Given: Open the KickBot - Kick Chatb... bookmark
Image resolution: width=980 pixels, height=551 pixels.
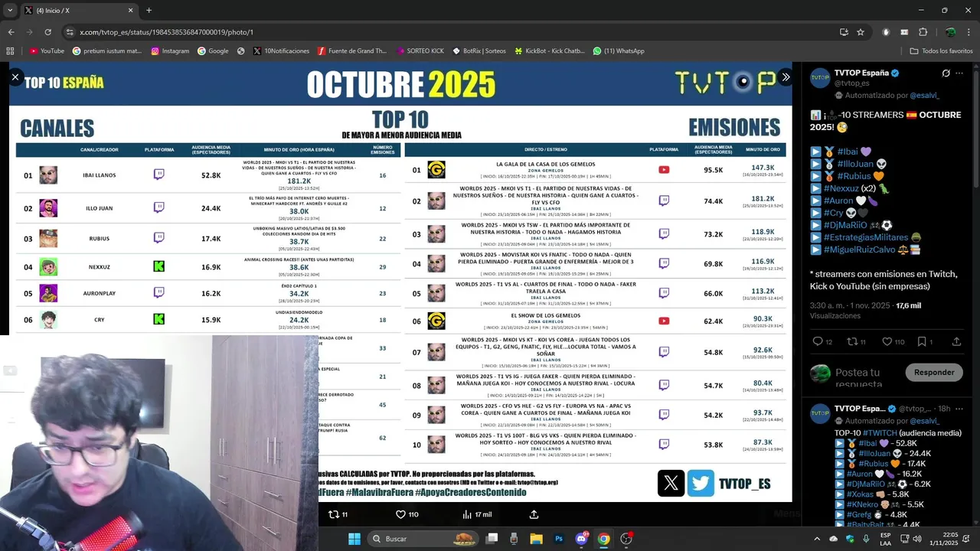Looking at the screenshot, I should coord(549,51).
